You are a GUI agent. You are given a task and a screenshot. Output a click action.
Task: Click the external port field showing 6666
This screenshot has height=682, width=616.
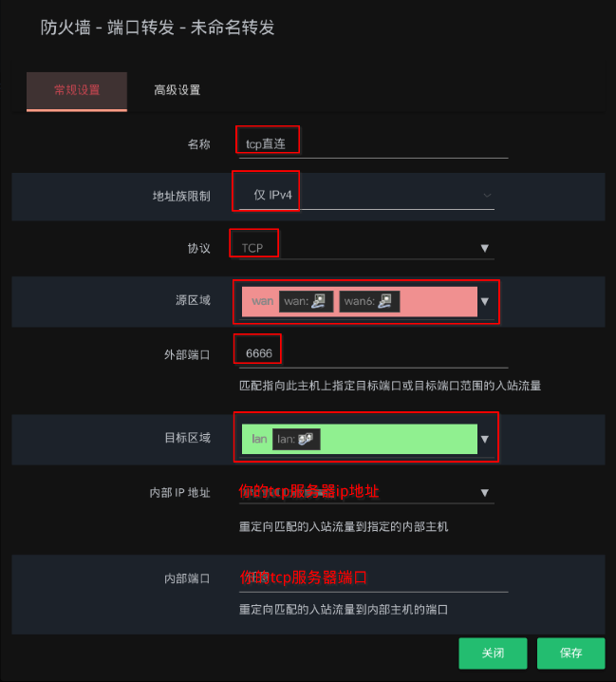coord(373,353)
